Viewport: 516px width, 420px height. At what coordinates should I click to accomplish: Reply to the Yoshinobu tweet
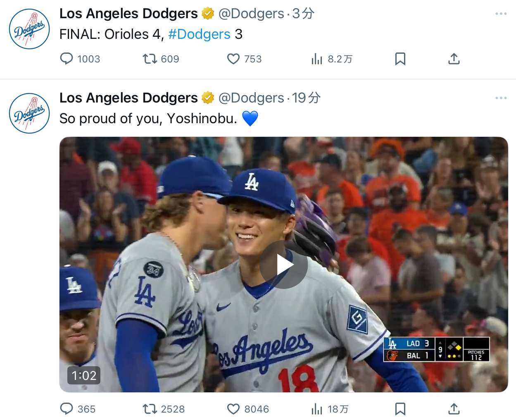click(x=67, y=409)
